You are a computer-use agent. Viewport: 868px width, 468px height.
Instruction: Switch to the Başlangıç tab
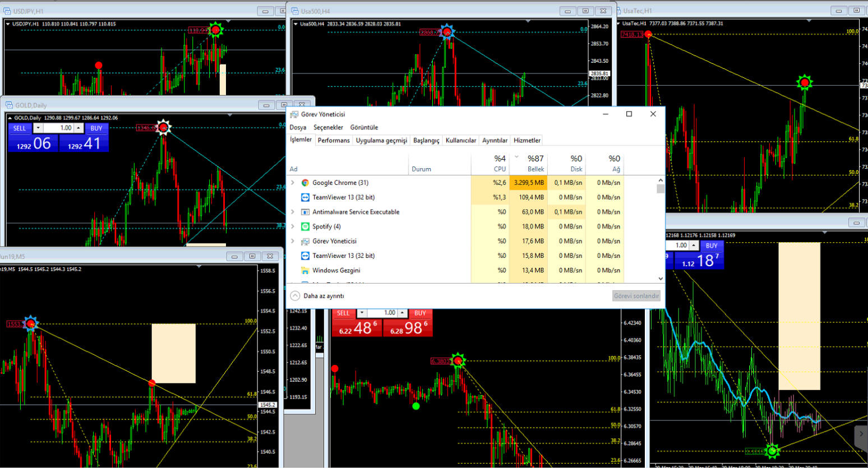click(426, 141)
